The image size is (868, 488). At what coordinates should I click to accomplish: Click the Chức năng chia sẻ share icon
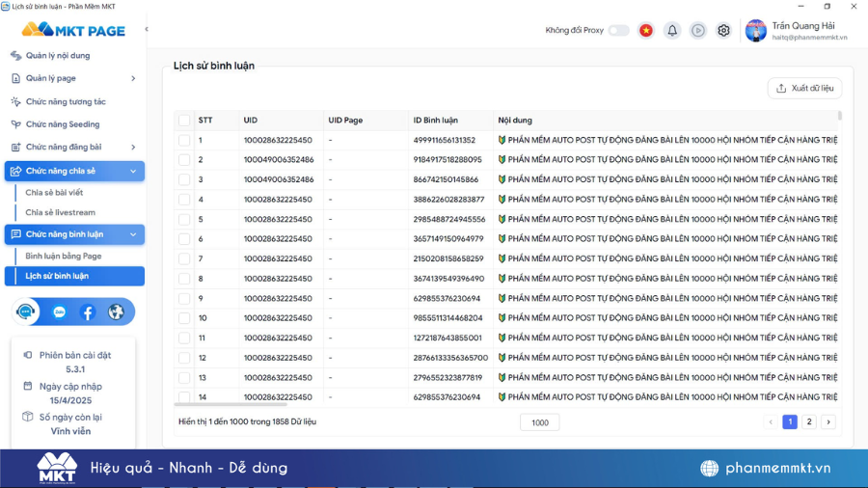click(16, 171)
